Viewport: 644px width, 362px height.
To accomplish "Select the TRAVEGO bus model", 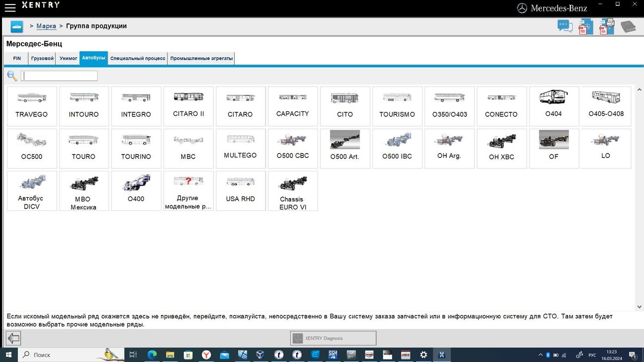I will 32,106.
